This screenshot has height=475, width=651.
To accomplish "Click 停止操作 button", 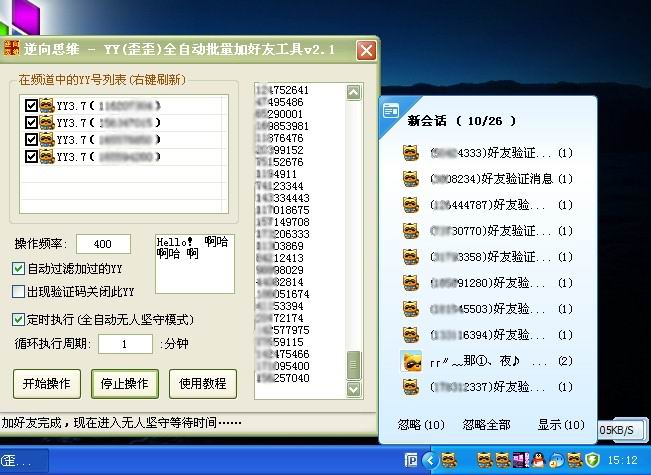I will tap(125, 384).
